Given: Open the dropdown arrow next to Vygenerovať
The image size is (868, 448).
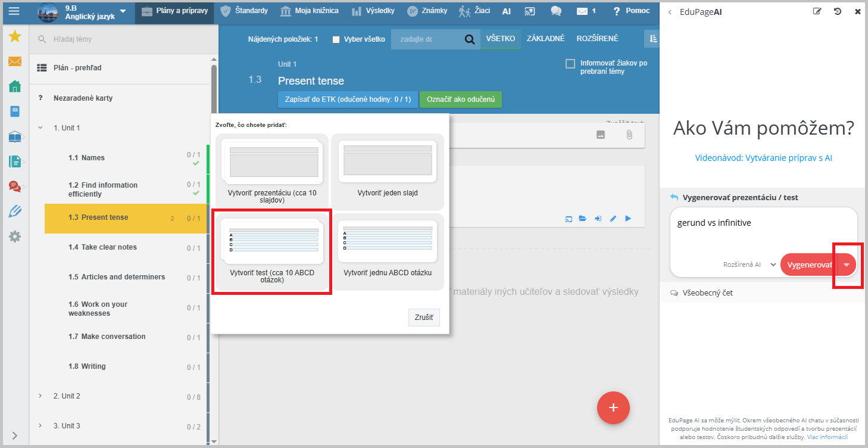Looking at the screenshot, I should [x=847, y=265].
